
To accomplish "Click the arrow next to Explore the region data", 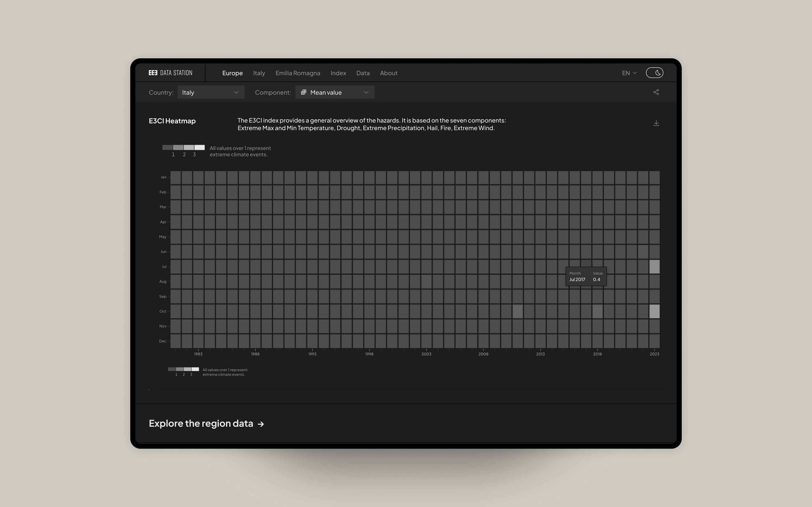I will pos(261,424).
